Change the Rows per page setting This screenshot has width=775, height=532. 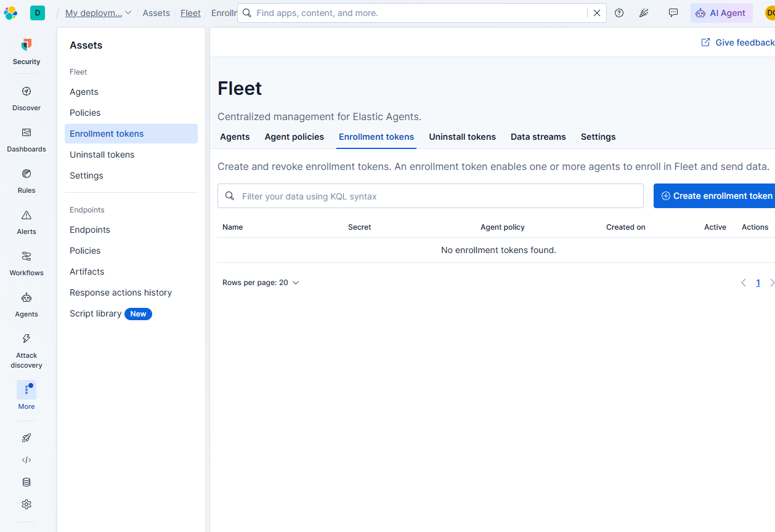[x=261, y=283]
